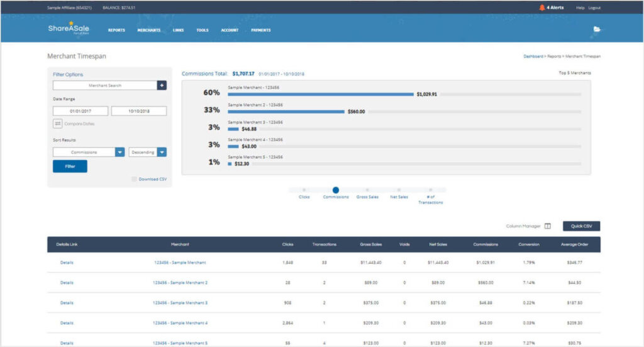
Task: Click the plus button beside Merchant Search
Action: [x=162, y=85]
